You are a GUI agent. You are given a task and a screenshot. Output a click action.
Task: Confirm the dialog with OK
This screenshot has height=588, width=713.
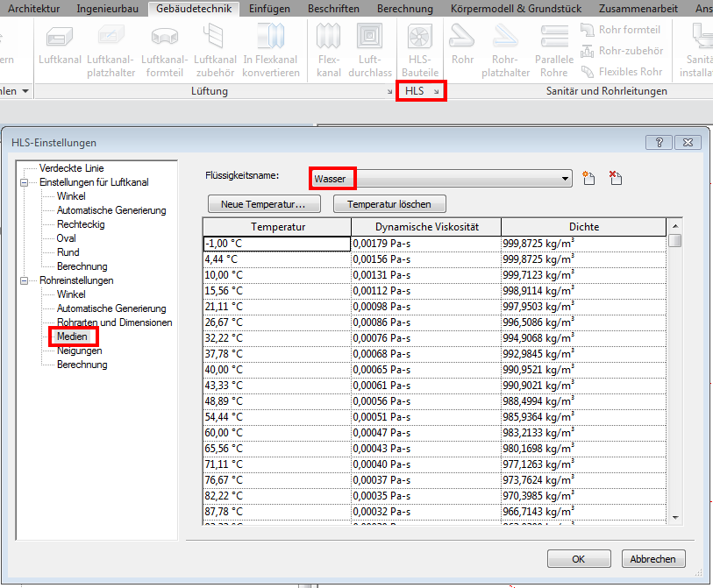[578, 559]
